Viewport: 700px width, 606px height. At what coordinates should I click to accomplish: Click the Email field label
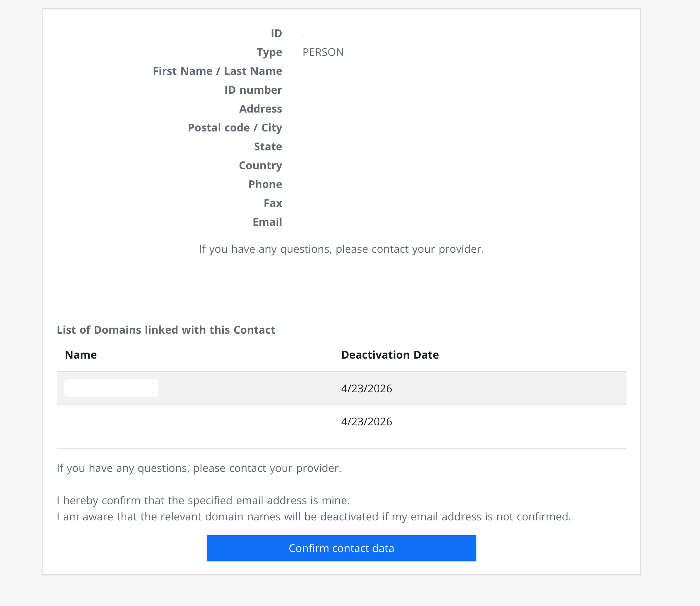point(267,222)
